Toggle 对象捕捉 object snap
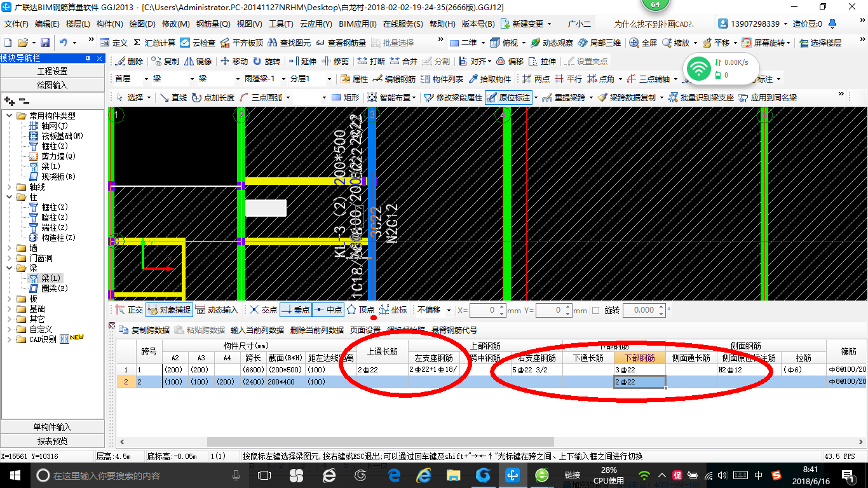This screenshot has width=868, height=488. point(169,310)
